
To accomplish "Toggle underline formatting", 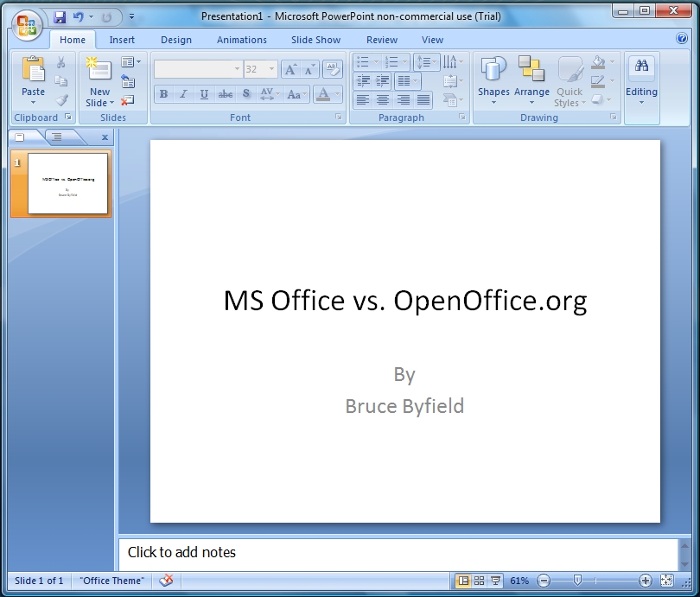I will tap(205, 94).
